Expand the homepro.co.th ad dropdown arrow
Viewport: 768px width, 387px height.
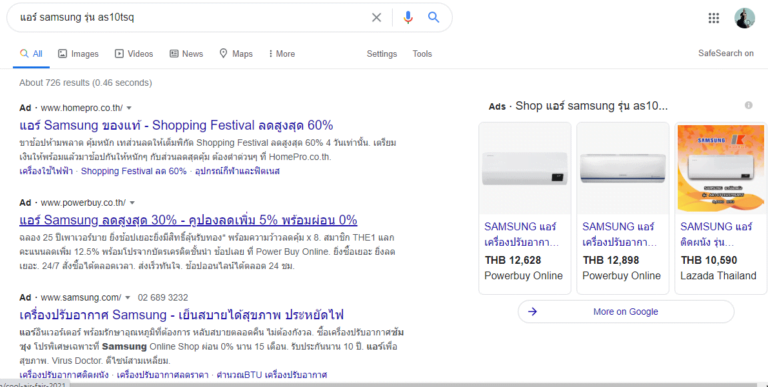point(129,108)
